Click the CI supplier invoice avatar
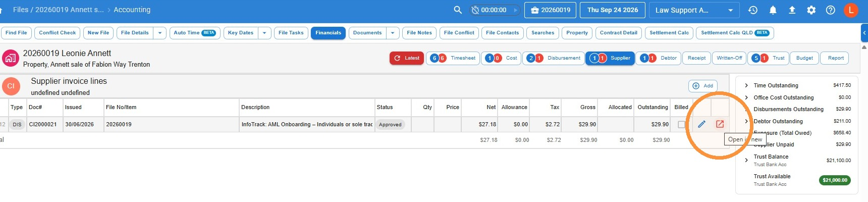868x202 pixels. 11,86
